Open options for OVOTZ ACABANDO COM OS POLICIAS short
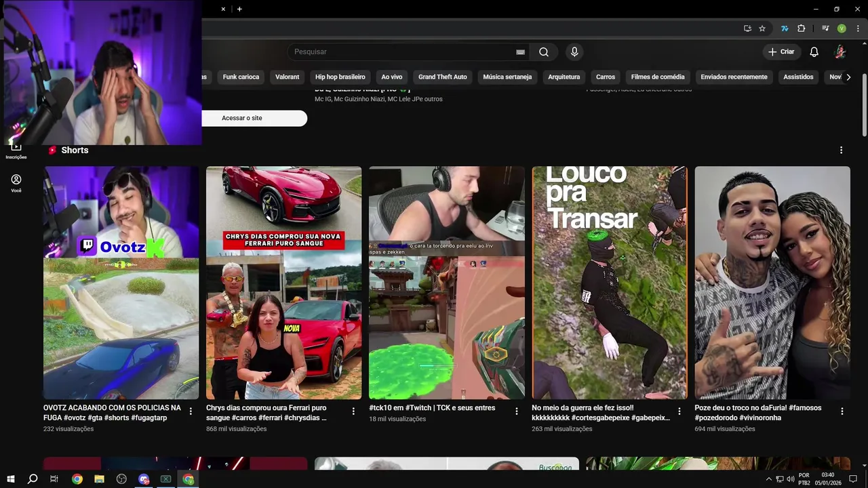The width and height of the screenshot is (868, 488). pos(191,411)
